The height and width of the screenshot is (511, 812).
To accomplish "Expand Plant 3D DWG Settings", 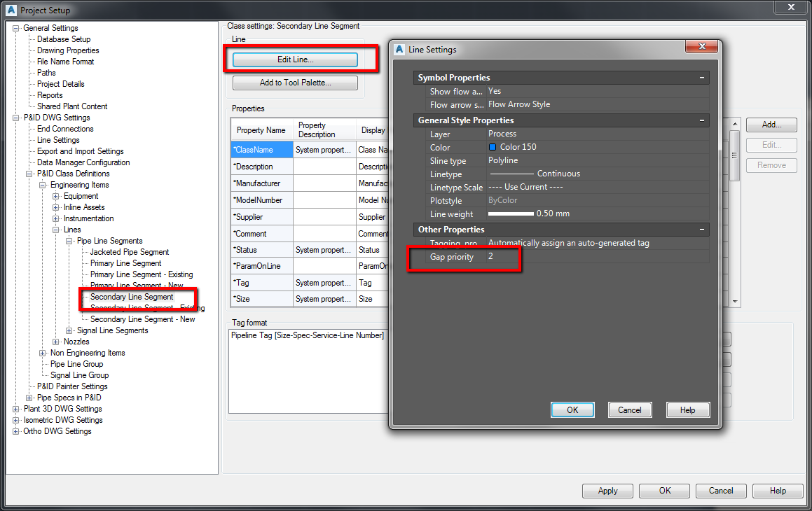I will [14, 408].
